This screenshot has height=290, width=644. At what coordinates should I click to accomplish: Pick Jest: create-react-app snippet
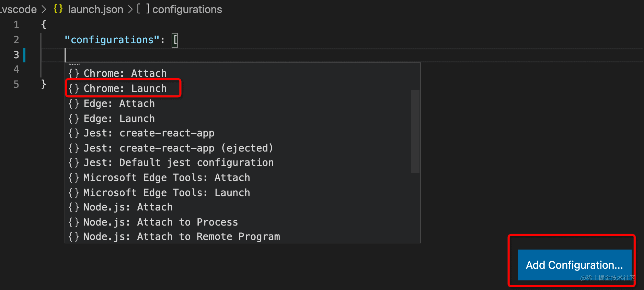click(x=149, y=133)
